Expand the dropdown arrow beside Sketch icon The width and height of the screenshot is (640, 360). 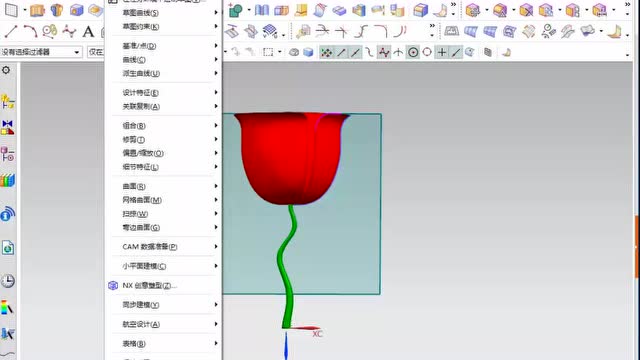(249, 10)
